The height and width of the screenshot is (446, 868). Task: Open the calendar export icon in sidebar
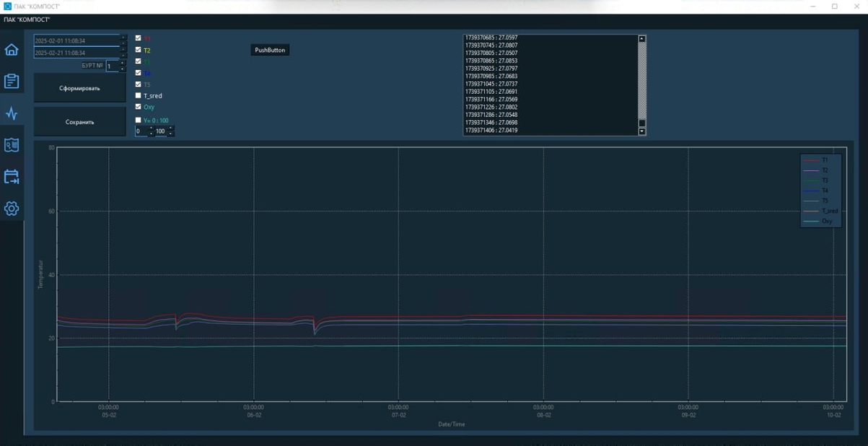pos(12,177)
